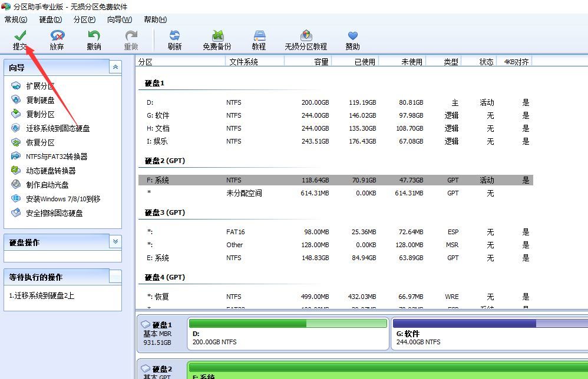This screenshot has height=379, width=588.
Task: Click the 硬盘2 disk icon in disk map
Action: pos(146,368)
